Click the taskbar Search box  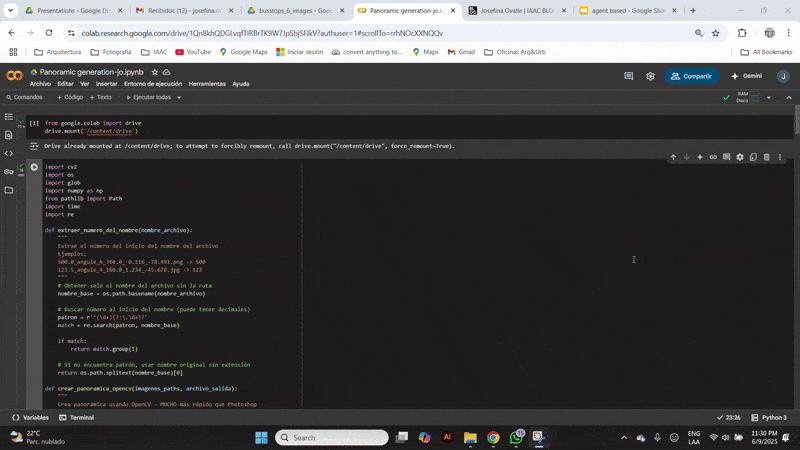pos(332,438)
